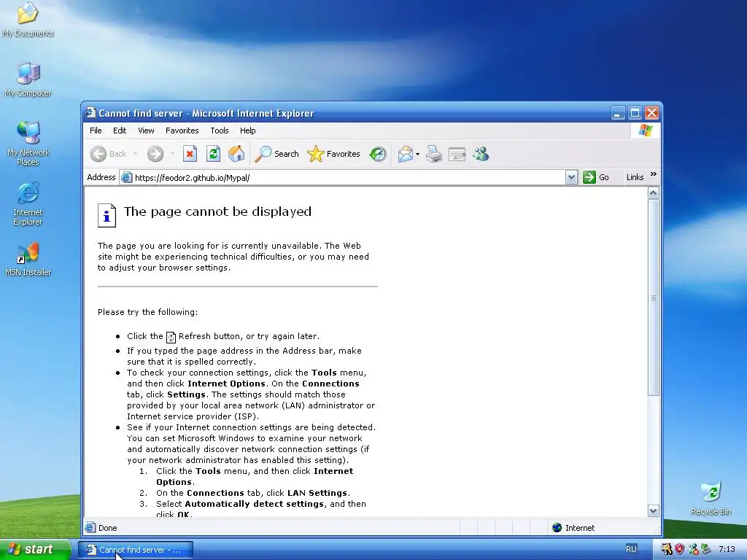This screenshot has width=747, height=560.
Task: Click the Back arrow button
Action: (x=98, y=154)
